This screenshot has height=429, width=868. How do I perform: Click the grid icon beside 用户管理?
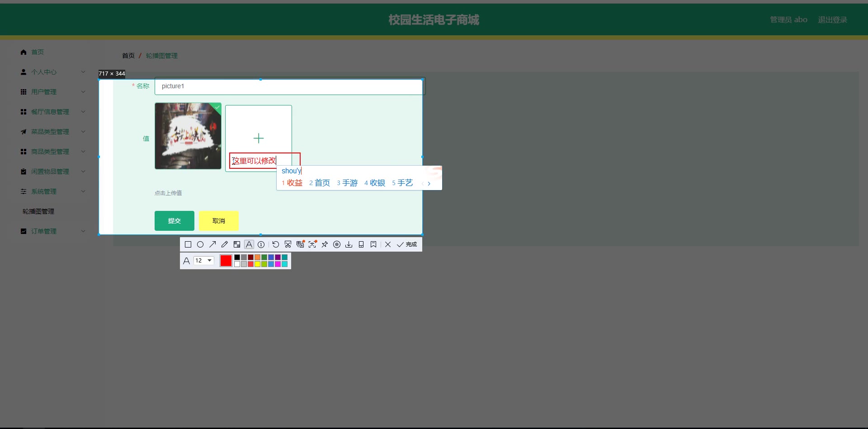coord(24,92)
